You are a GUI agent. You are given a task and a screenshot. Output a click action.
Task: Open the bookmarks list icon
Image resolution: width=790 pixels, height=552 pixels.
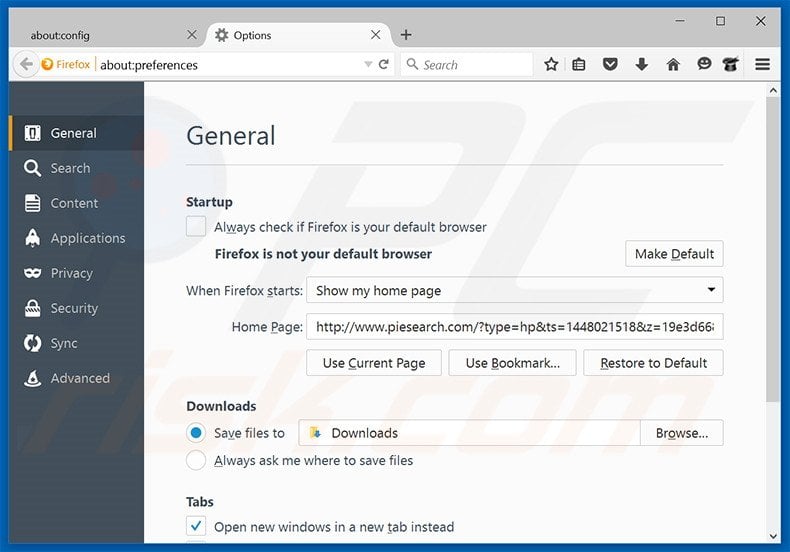(579, 64)
